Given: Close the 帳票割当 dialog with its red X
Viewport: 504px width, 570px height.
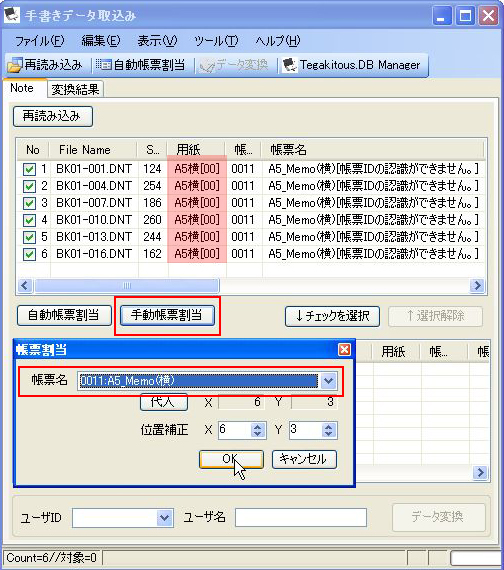Looking at the screenshot, I should 344,350.
